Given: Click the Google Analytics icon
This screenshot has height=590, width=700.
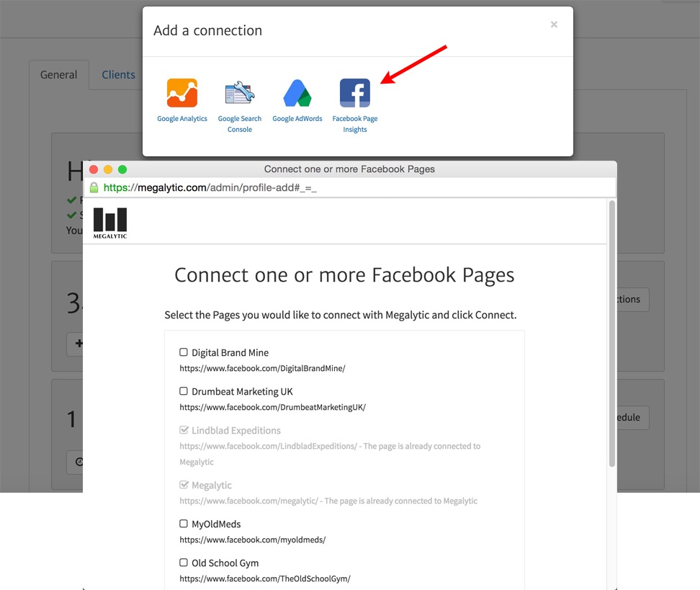Looking at the screenshot, I should click(x=182, y=93).
